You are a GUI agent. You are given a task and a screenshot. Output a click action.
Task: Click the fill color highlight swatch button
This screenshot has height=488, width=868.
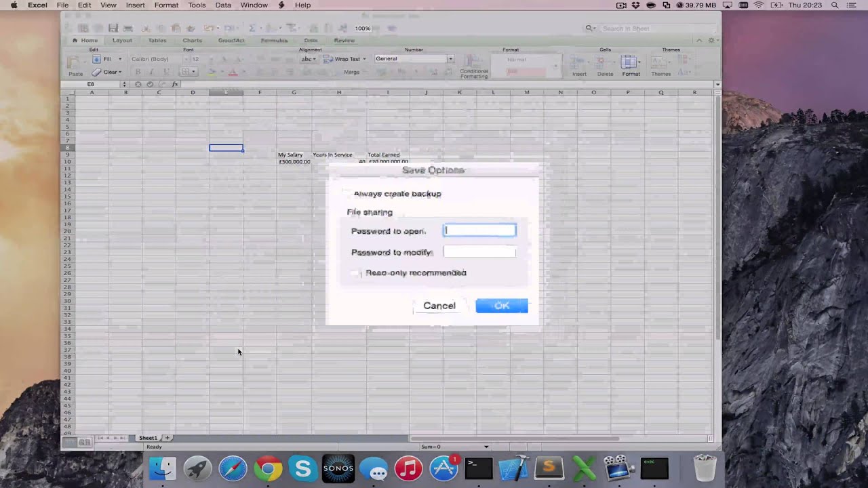tap(212, 72)
